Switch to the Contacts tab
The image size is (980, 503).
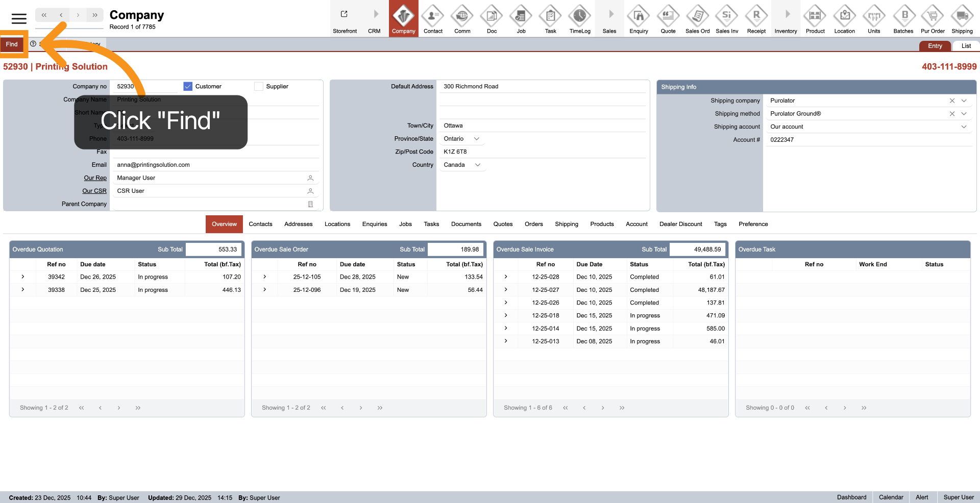pos(260,224)
